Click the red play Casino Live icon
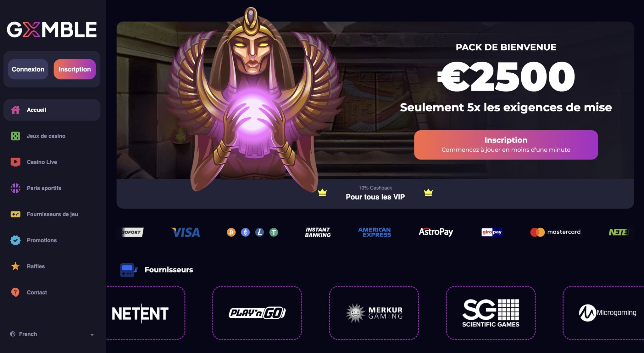 click(15, 162)
